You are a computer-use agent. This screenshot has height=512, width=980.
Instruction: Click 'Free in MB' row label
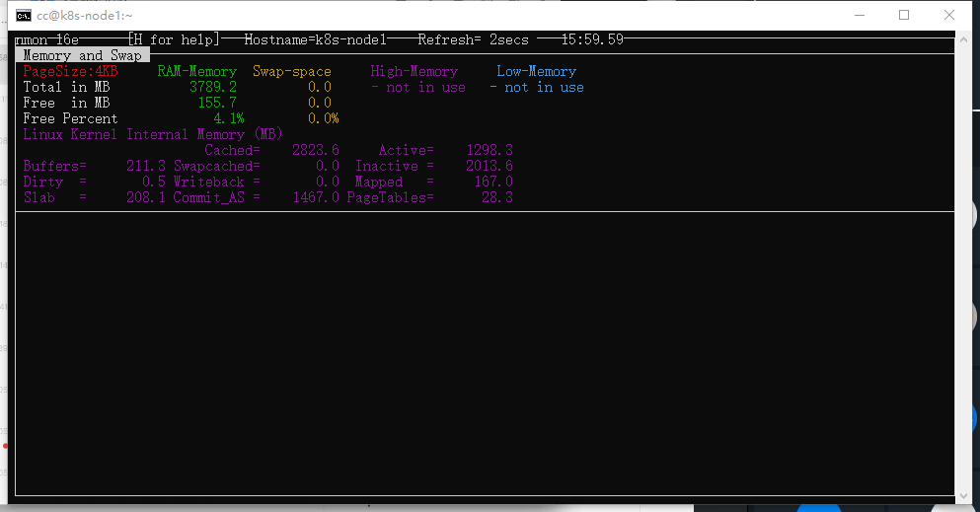click(66, 103)
